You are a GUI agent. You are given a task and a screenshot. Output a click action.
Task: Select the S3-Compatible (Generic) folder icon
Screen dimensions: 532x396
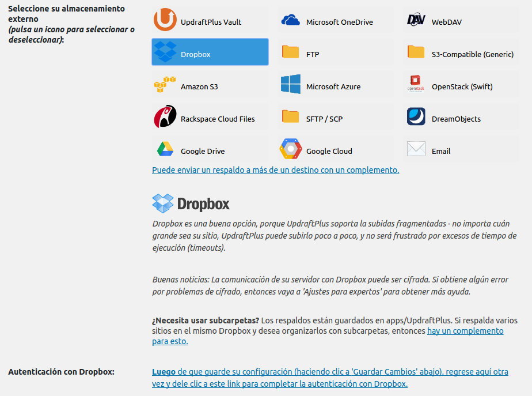[x=416, y=52]
